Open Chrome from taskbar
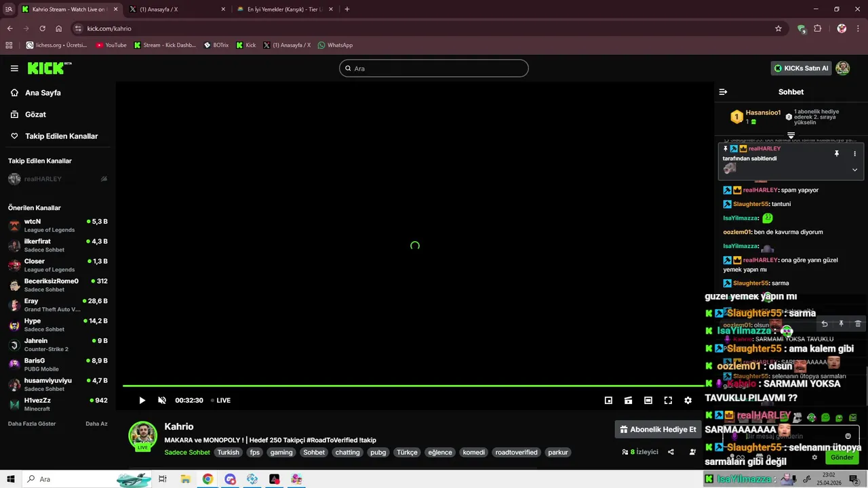Screen dimensions: 868x488 pos(208,479)
